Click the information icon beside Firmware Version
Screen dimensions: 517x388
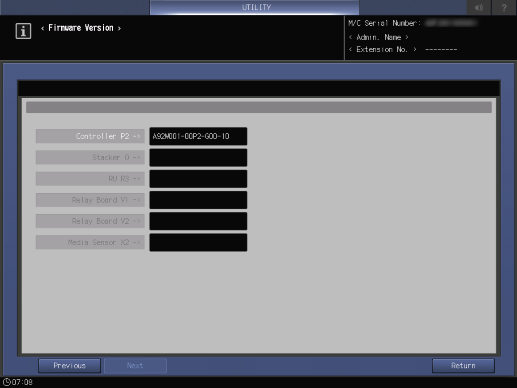[23, 31]
